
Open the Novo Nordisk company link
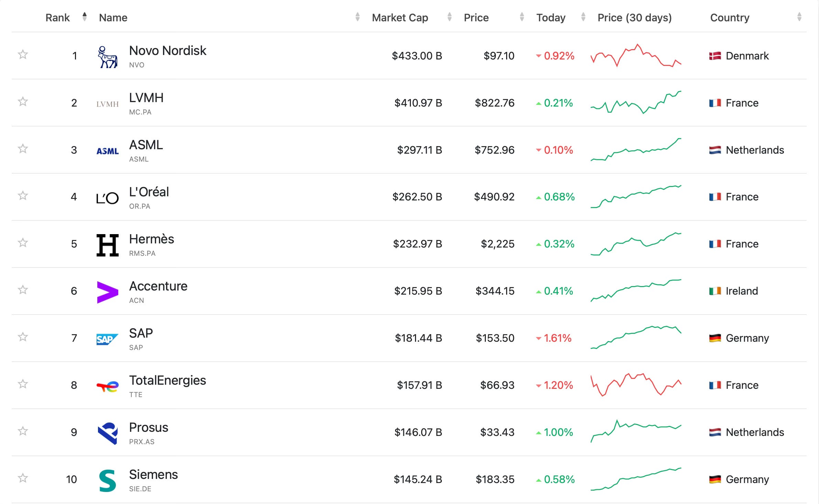coord(167,51)
